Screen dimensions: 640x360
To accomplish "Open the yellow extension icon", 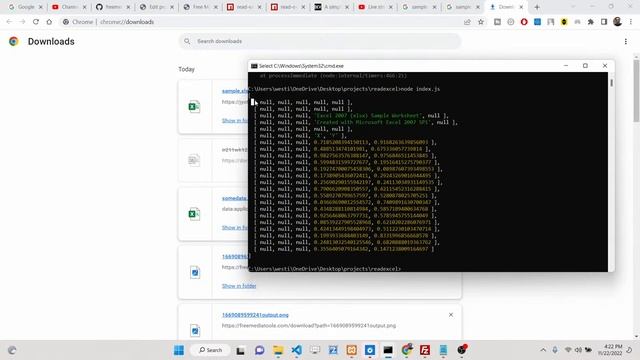I will point(564,22).
